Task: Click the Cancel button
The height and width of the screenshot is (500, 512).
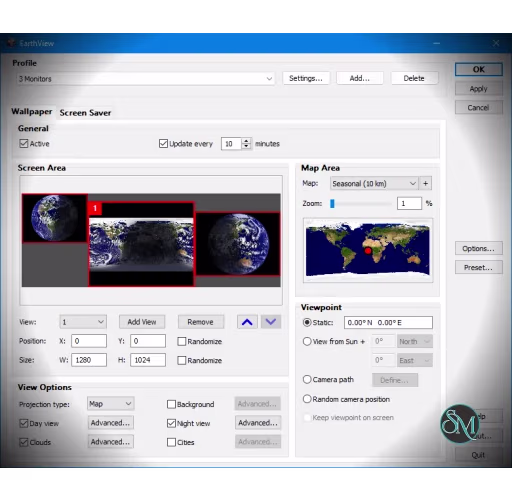Action: [x=479, y=108]
